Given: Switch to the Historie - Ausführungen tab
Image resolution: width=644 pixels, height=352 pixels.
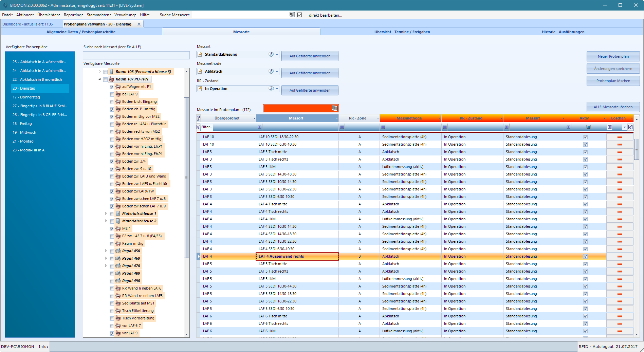Looking at the screenshot, I should (563, 32).
